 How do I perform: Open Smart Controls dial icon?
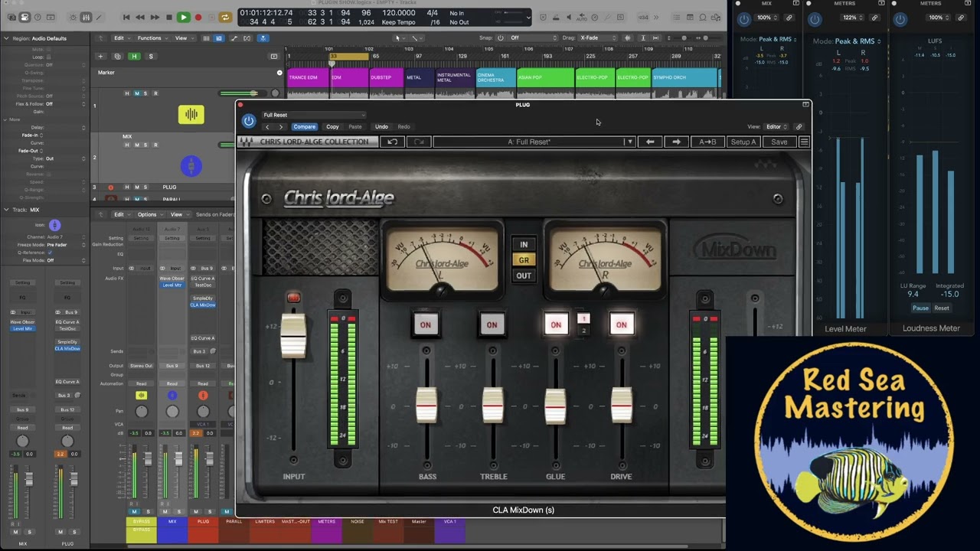(73, 17)
